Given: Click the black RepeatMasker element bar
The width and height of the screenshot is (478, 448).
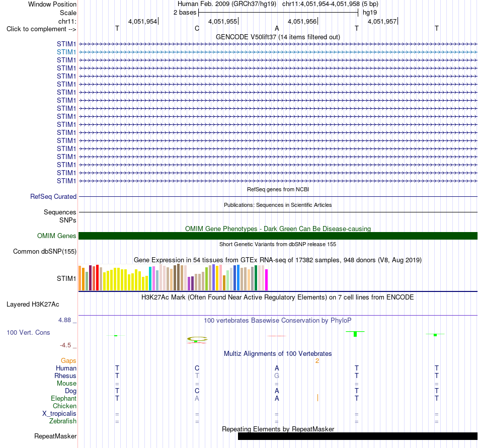Looking at the screenshot, I should [358, 436].
